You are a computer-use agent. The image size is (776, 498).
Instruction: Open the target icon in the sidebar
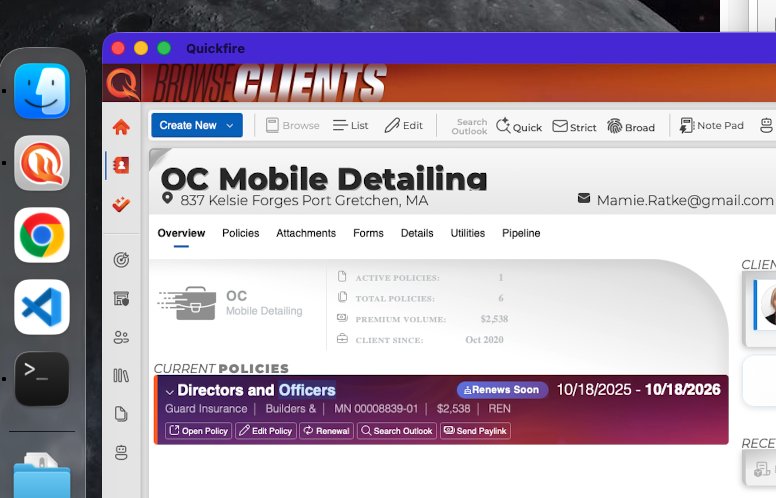121,260
